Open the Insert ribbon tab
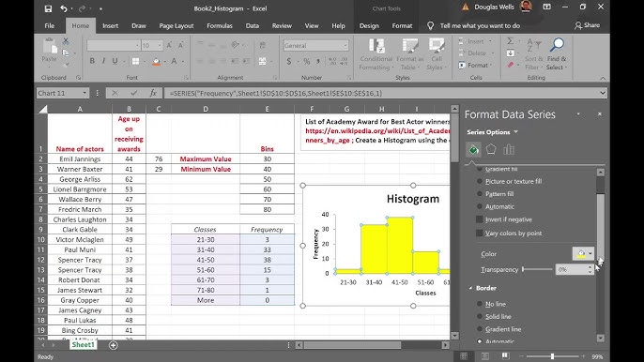 pos(111,26)
